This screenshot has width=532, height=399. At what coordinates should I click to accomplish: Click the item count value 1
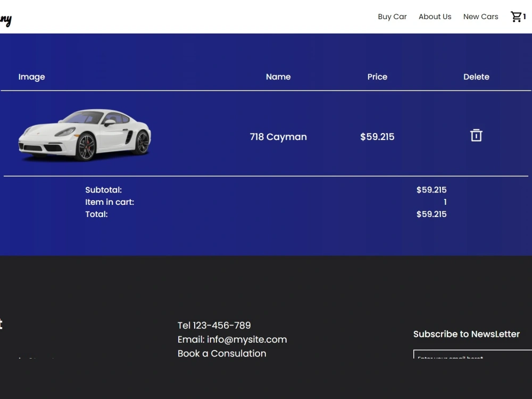tap(445, 202)
